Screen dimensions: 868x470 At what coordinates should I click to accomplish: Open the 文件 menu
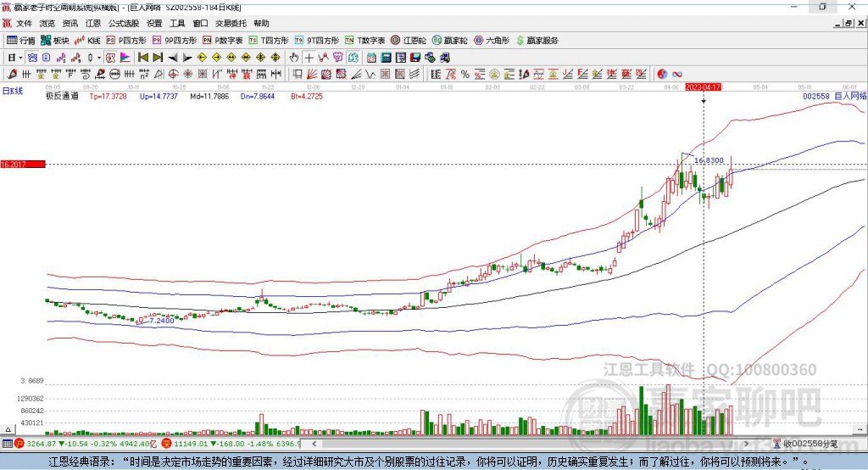(24, 23)
